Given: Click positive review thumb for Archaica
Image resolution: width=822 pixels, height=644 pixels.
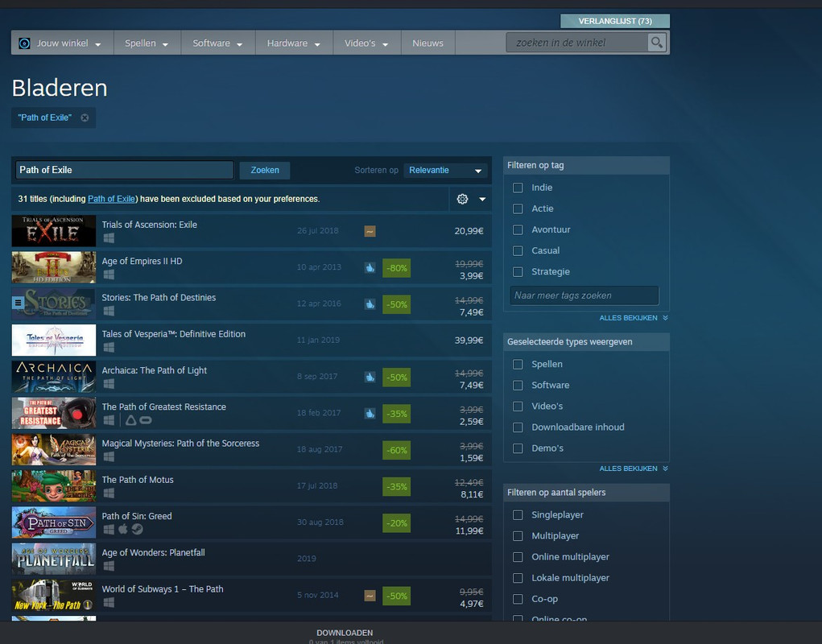Looking at the screenshot, I should [x=370, y=377].
